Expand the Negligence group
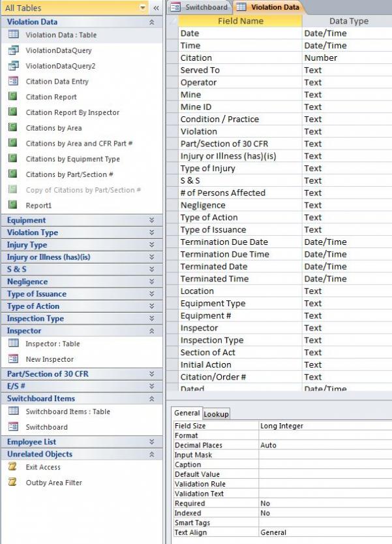The image size is (392, 544). click(x=152, y=281)
